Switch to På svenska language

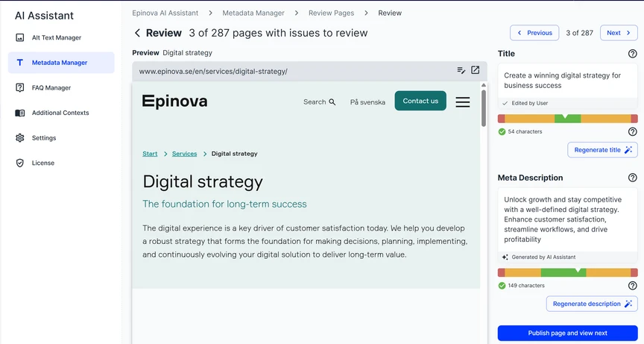(367, 102)
